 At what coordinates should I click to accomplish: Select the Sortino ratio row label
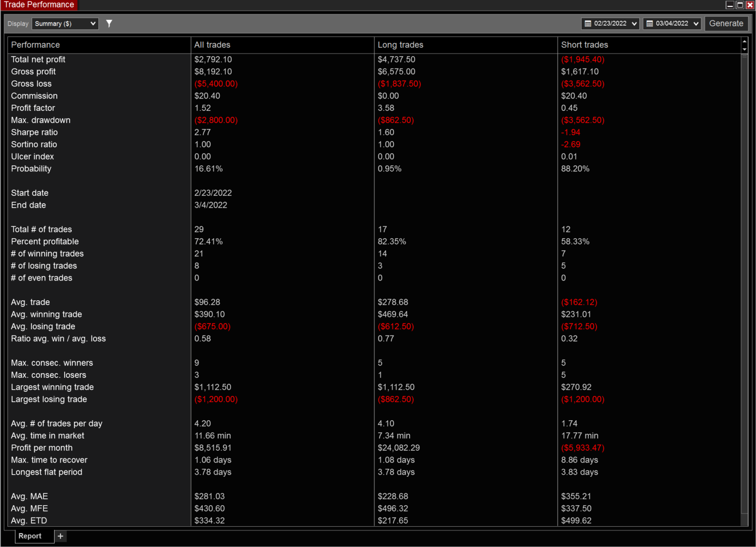(x=34, y=145)
